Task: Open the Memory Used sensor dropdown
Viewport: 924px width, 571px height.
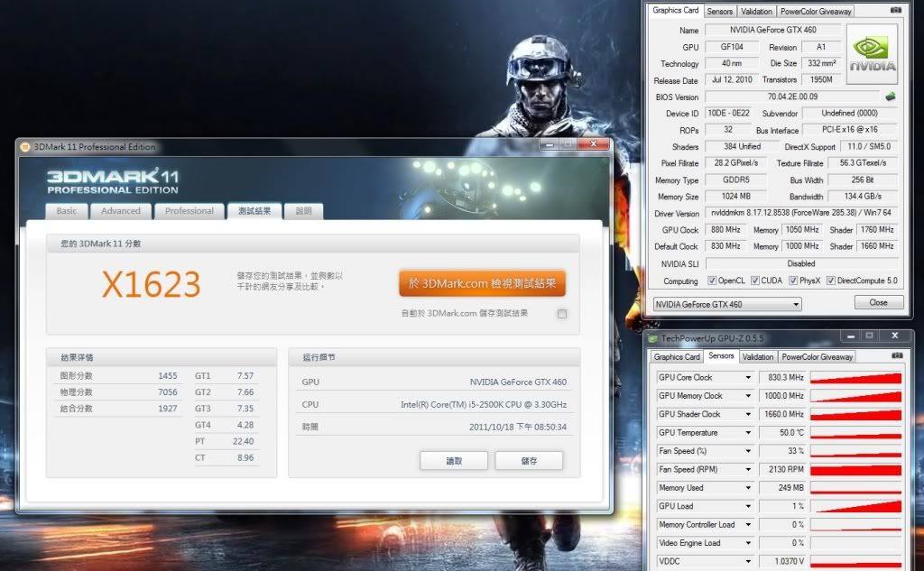Action: (x=748, y=487)
